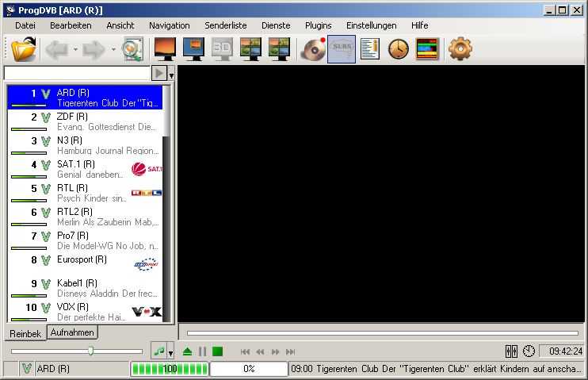This screenshot has width=588, height=380.
Task: Open the program guide list icon
Action: click(x=370, y=49)
